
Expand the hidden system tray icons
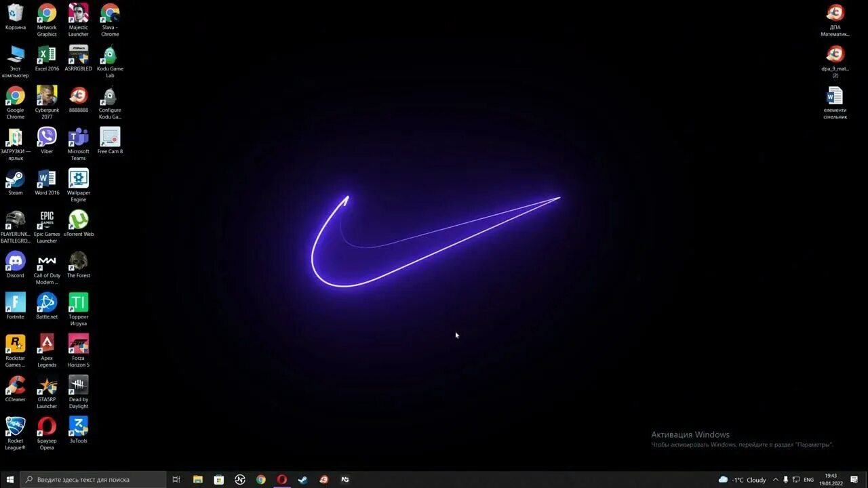[x=776, y=479]
